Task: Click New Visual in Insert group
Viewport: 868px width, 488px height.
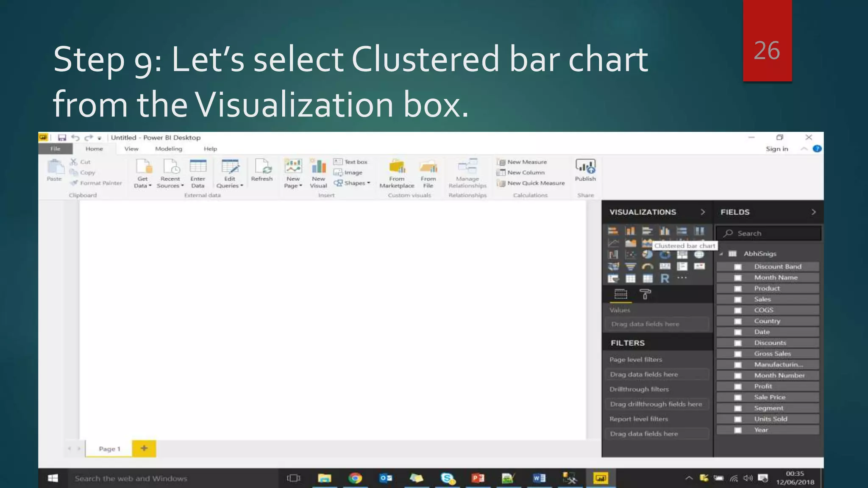Action: click(318, 174)
